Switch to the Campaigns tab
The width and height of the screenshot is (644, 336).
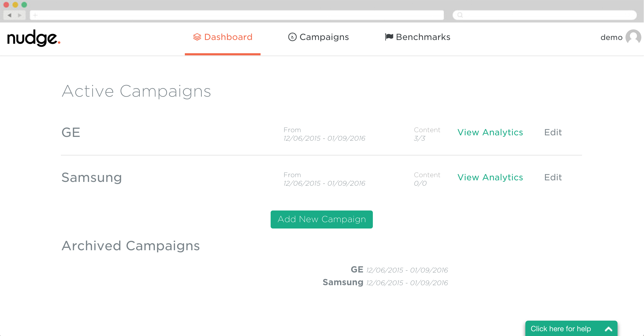click(x=324, y=37)
